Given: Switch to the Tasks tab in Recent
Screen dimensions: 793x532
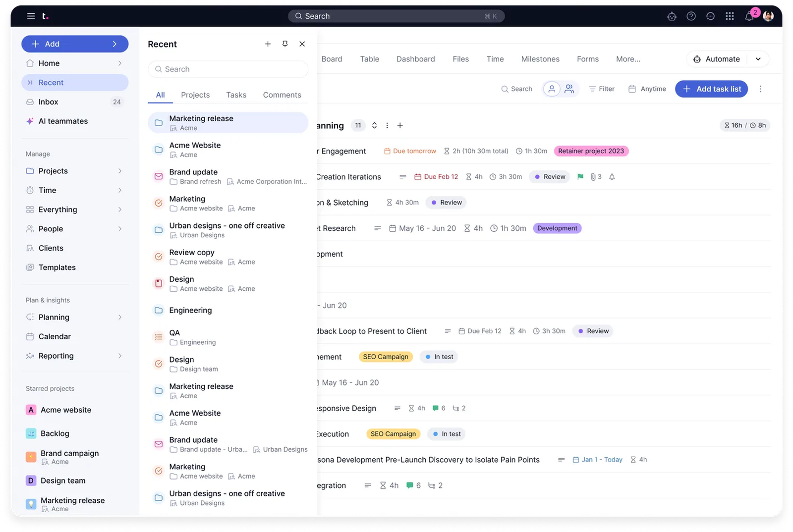Looking at the screenshot, I should coord(236,95).
